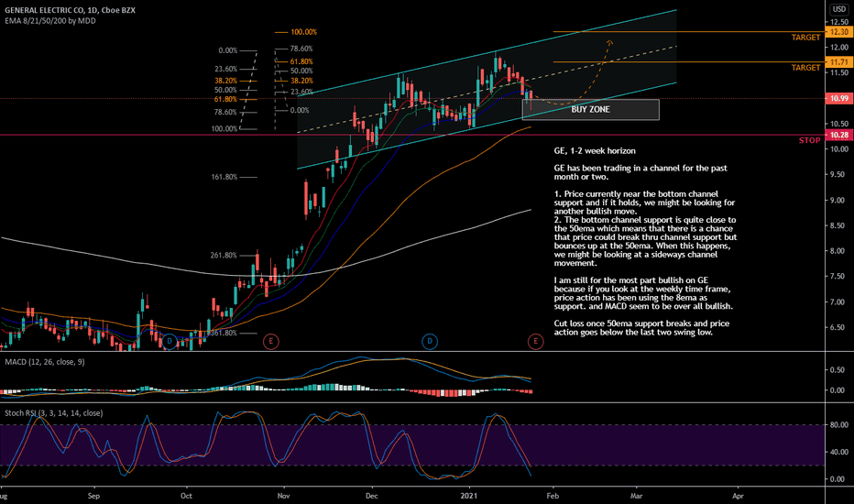Click the Sep label on the time axis
Image resolution: width=854 pixels, height=504 pixels.
[93, 496]
